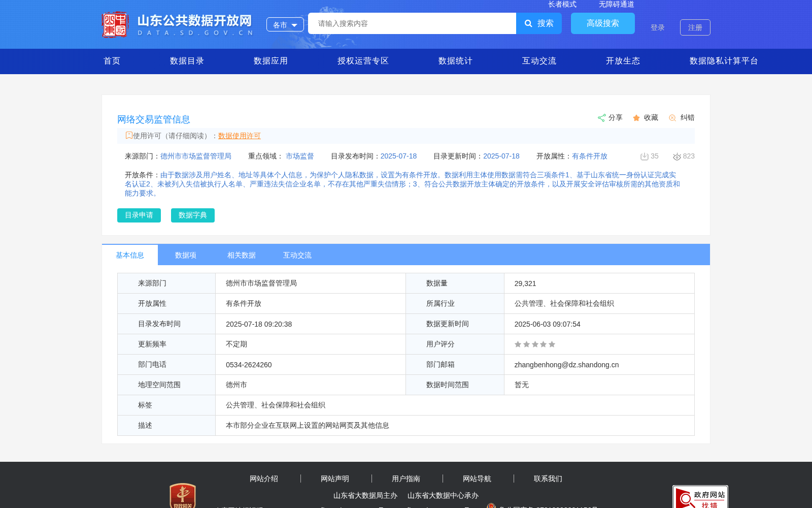Click the 党政机关 emblem in footer
Viewport: 812px width, 508px height.
pyautogui.click(x=183, y=496)
